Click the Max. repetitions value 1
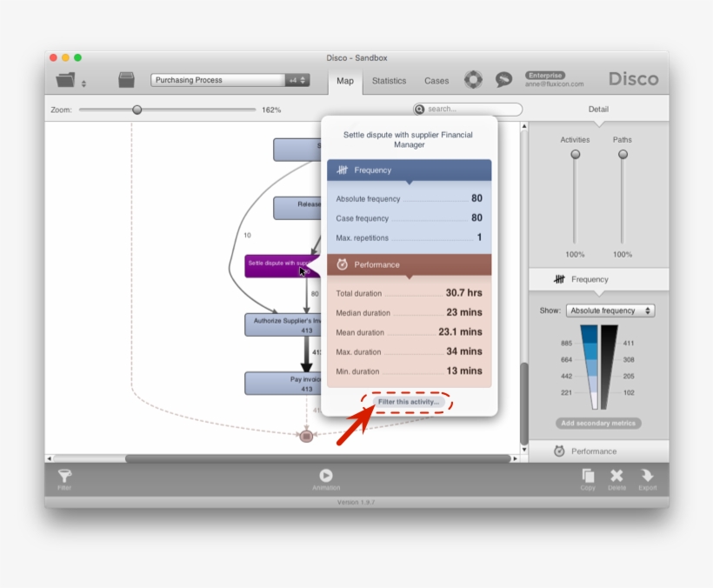The image size is (713, 588). point(479,237)
